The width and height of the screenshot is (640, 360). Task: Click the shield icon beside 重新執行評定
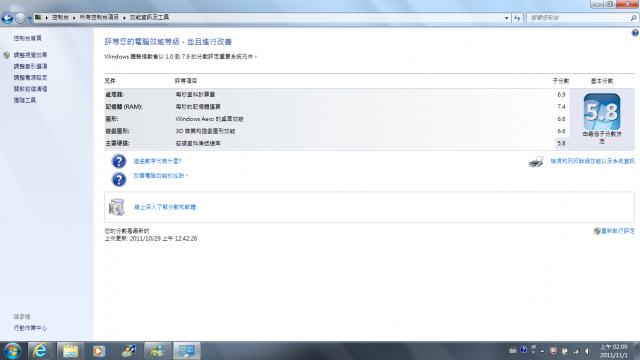click(597, 231)
